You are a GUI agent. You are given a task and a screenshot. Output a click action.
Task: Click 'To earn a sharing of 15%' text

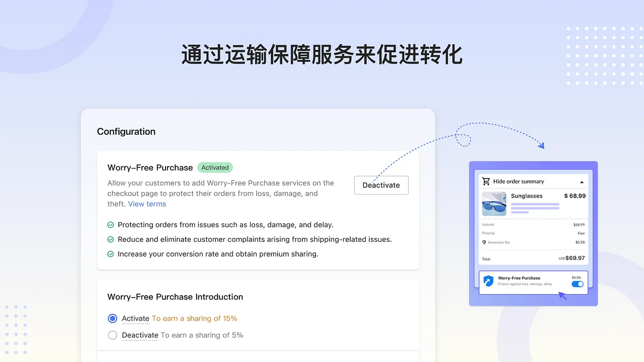coord(195,318)
